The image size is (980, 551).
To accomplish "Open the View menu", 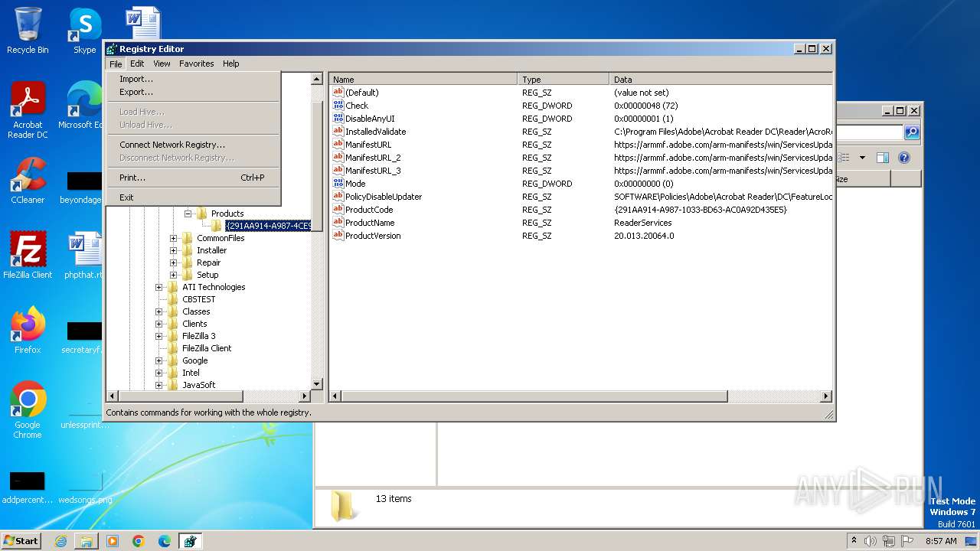I will point(162,64).
